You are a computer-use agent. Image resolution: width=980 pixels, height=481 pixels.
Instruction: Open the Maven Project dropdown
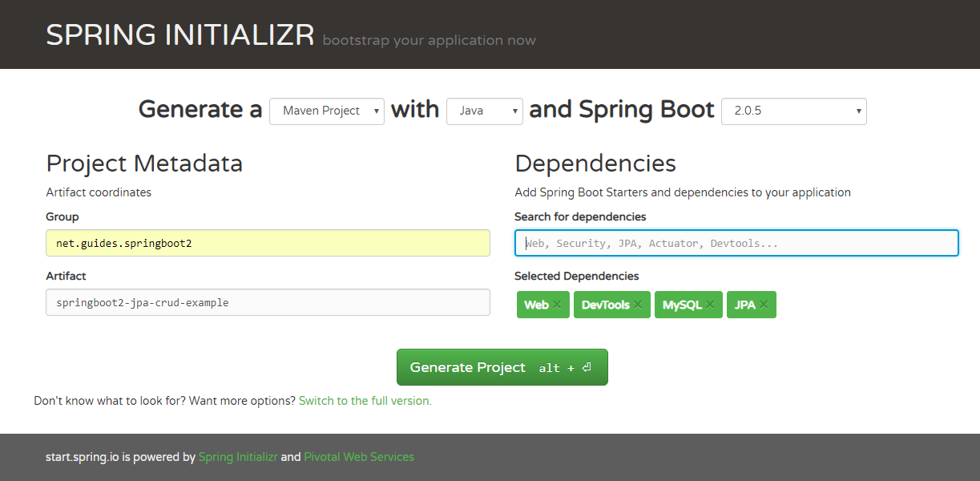click(326, 111)
